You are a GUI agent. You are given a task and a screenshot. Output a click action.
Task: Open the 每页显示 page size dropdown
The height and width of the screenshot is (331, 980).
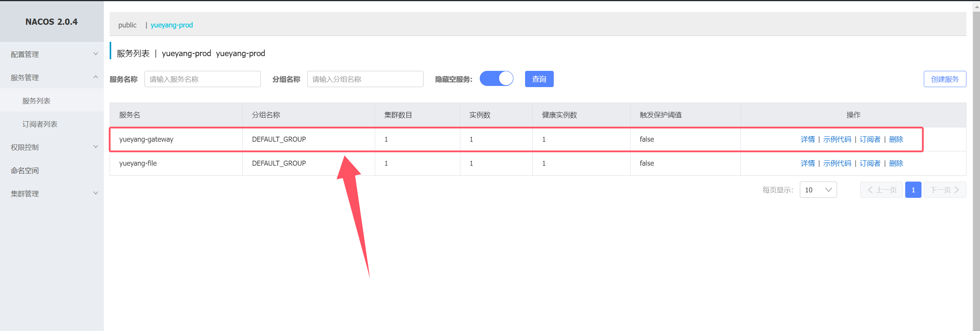(x=818, y=190)
